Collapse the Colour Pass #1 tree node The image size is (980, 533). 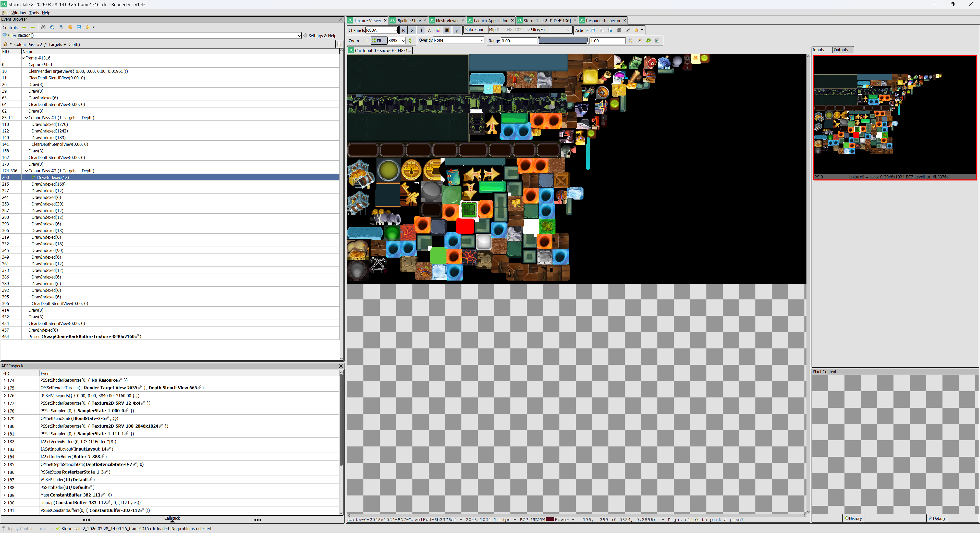pyautogui.click(x=26, y=118)
